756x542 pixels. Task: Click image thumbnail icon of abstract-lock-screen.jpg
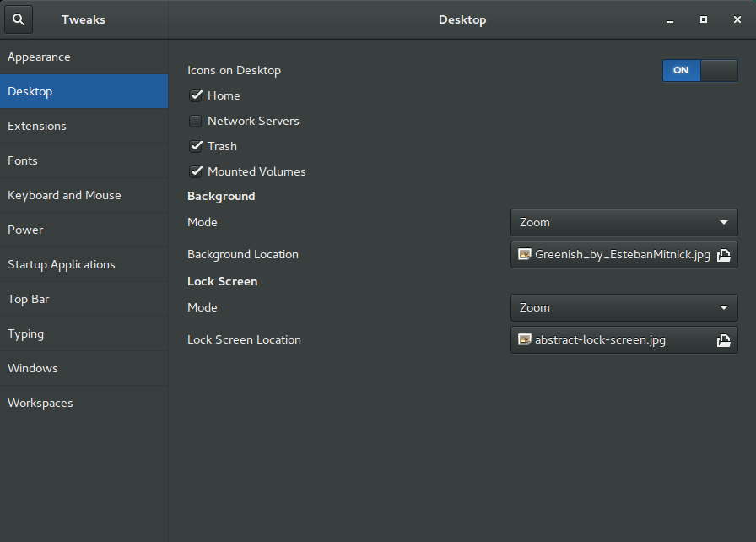pos(524,339)
